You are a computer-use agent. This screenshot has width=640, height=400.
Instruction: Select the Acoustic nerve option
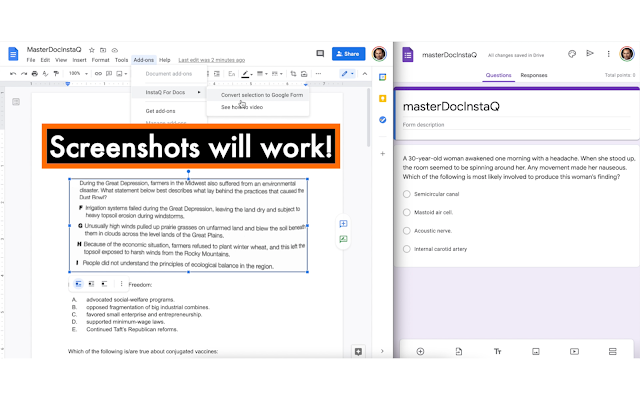click(x=407, y=231)
